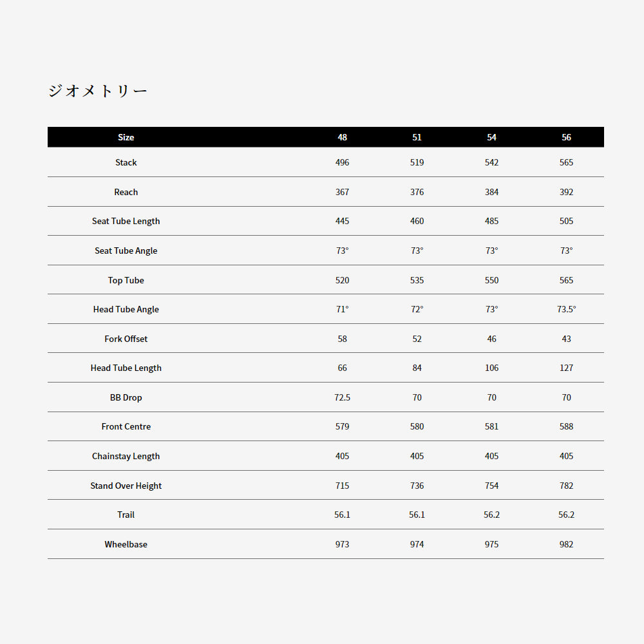Select the 48 size column header
644x644 pixels.
[342, 137]
